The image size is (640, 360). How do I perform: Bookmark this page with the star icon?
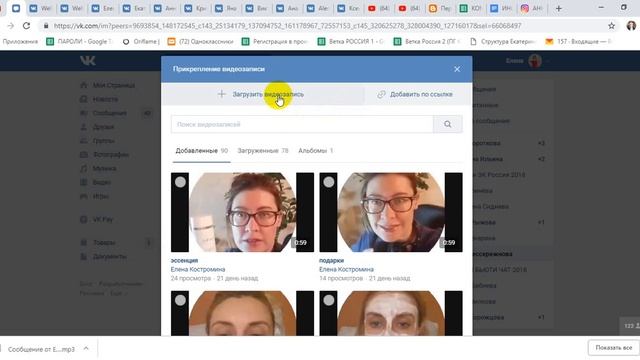click(x=611, y=26)
